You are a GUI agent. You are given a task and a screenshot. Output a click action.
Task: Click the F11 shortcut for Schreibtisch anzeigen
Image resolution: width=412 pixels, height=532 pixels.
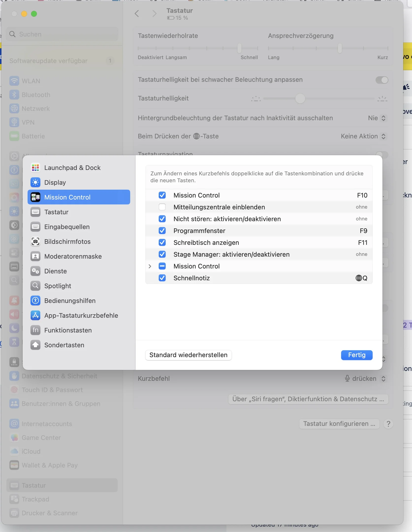pyautogui.click(x=363, y=243)
